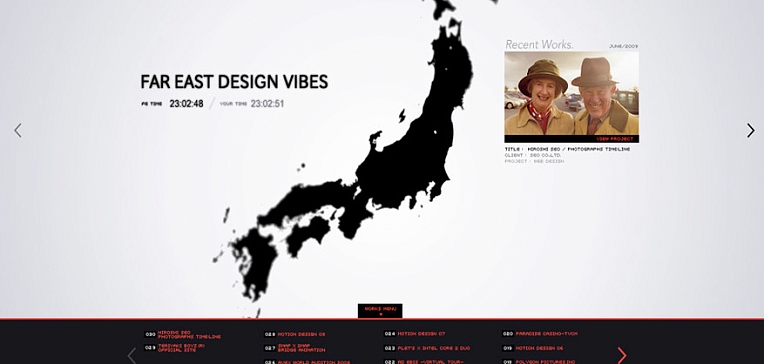Screen dimensions: 764x364
Task: Show the next works list page
Action: coord(622,356)
